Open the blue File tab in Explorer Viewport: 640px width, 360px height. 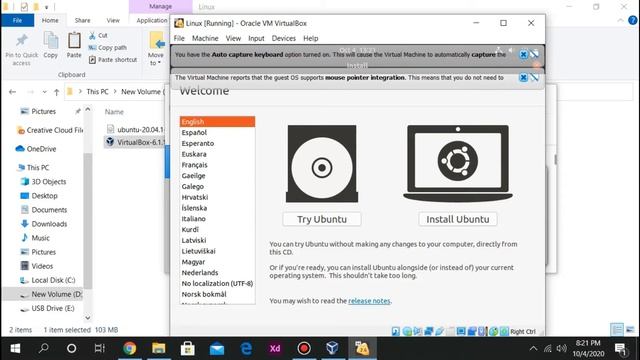coord(17,20)
